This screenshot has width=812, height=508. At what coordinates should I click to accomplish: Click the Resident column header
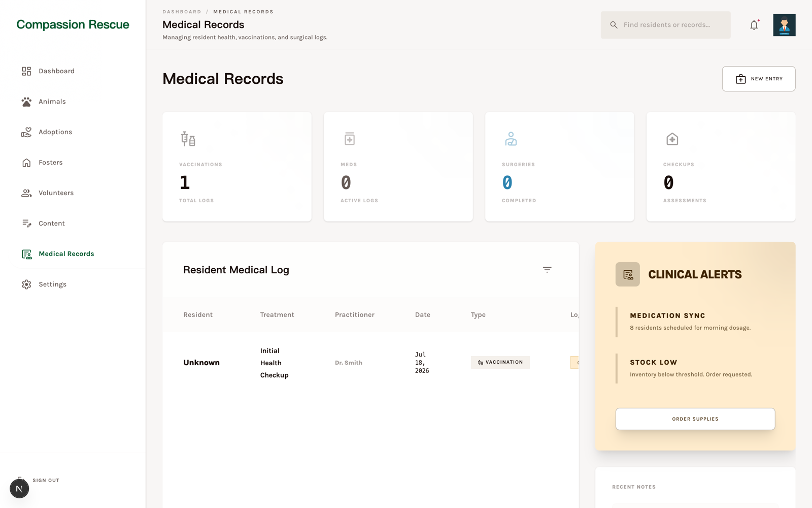pos(198,315)
